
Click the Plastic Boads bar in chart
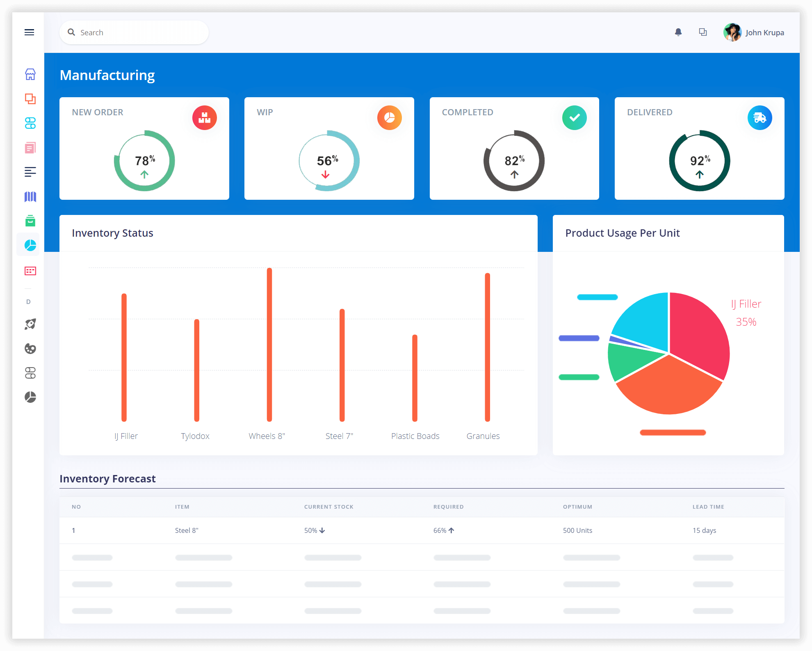pos(415,378)
